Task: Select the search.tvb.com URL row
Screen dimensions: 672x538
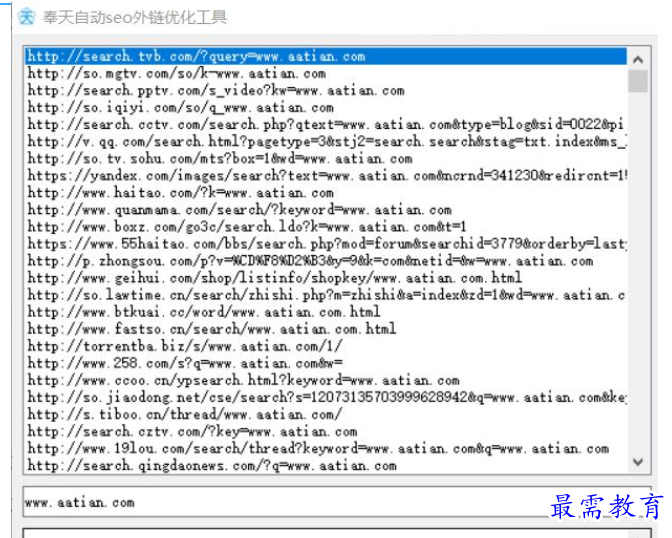Action: click(x=326, y=56)
